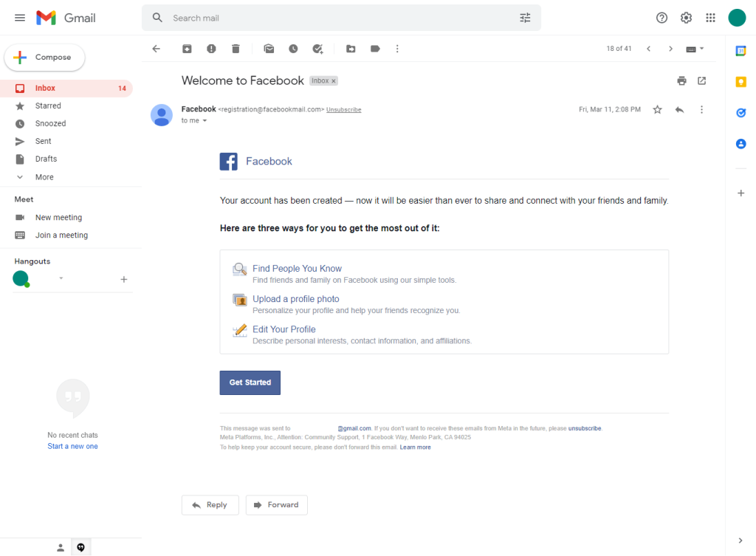Image resolution: width=756 pixels, height=556 pixels.
Task: Move email to a folder
Action: click(351, 49)
